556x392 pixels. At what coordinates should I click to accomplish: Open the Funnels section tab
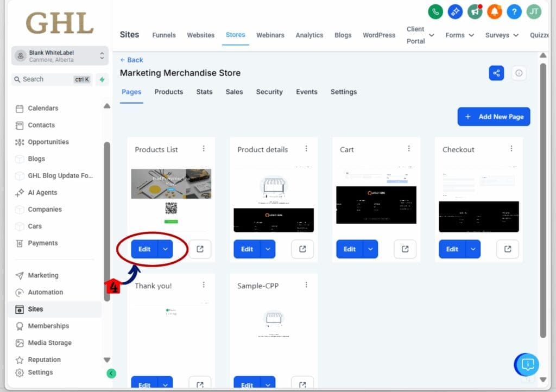click(x=163, y=35)
